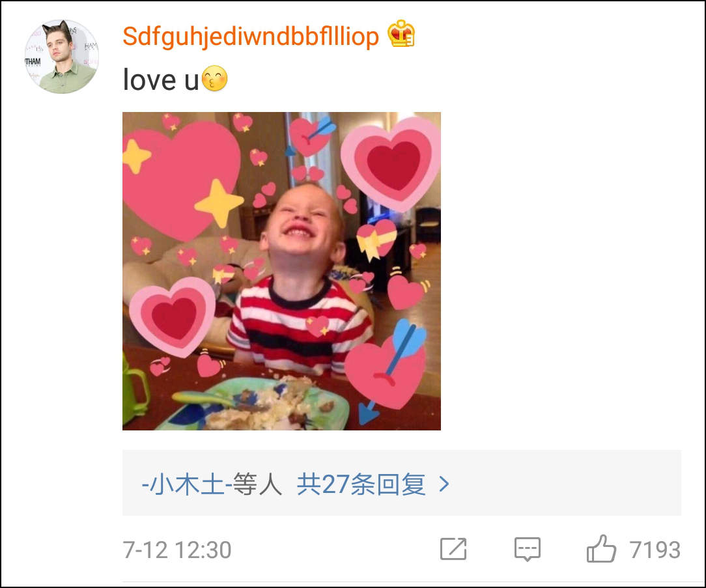Open username Sdfguhjediwndbbfllliop profile link
Screen dimensions: 706x588
pos(251,36)
